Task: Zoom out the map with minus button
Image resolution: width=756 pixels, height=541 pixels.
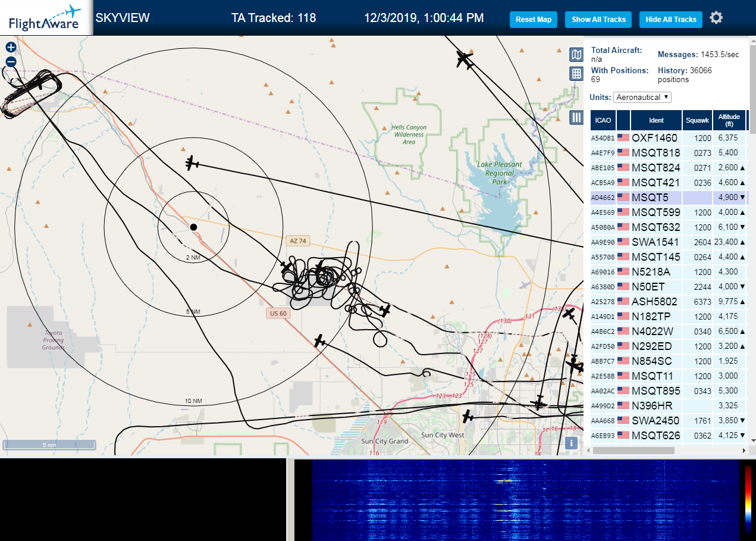Action: [11, 62]
